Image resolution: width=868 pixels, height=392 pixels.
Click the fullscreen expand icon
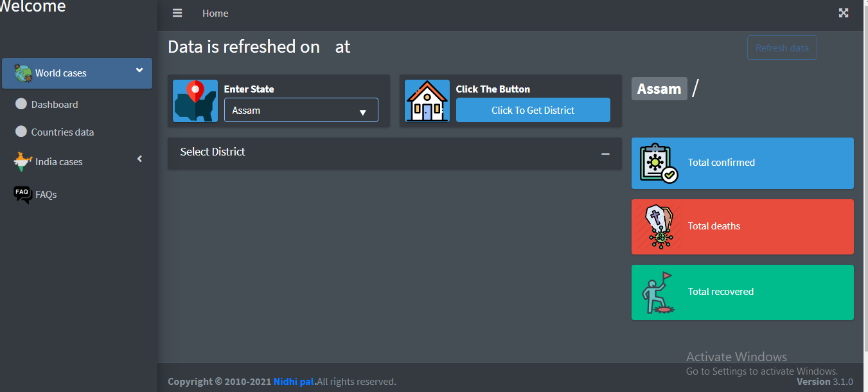[x=844, y=13]
